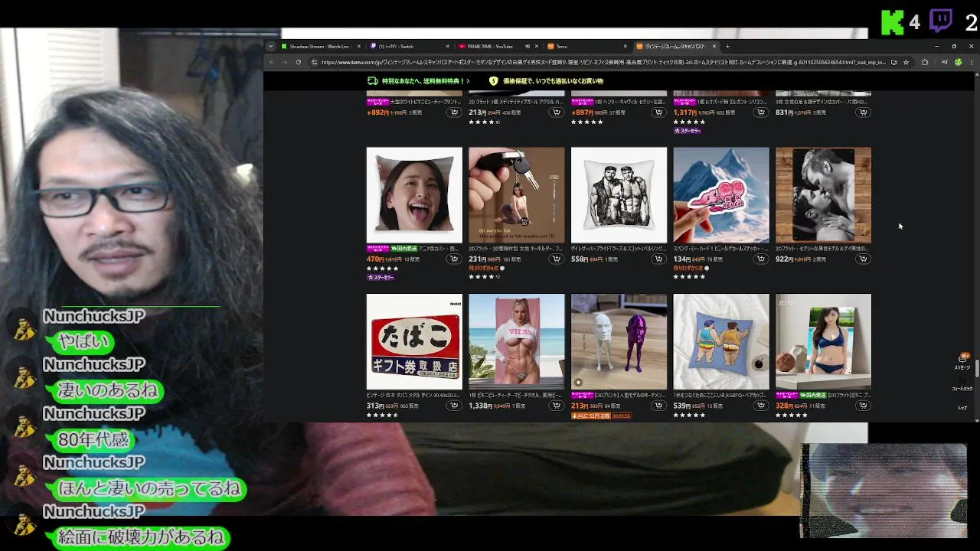The image size is (980, 551).
Task: Open the pink hoodie towel product thumbnail
Action: pos(517,341)
